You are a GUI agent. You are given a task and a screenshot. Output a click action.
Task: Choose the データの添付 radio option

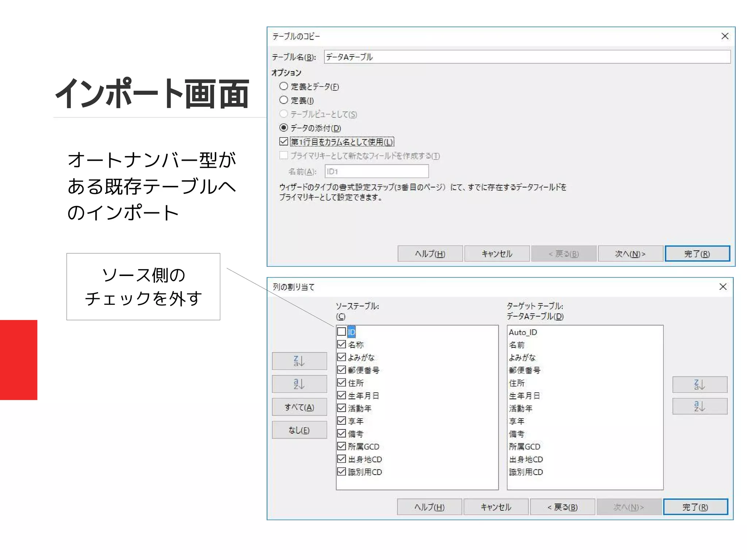[x=283, y=128]
